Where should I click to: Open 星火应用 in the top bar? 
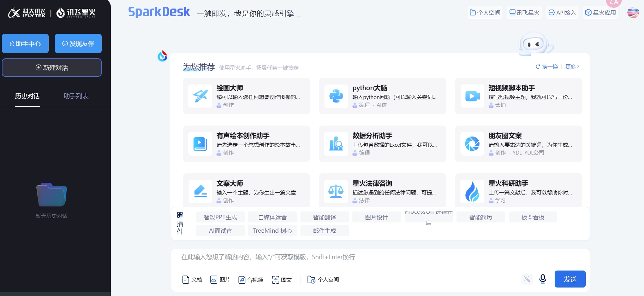coord(601,12)
